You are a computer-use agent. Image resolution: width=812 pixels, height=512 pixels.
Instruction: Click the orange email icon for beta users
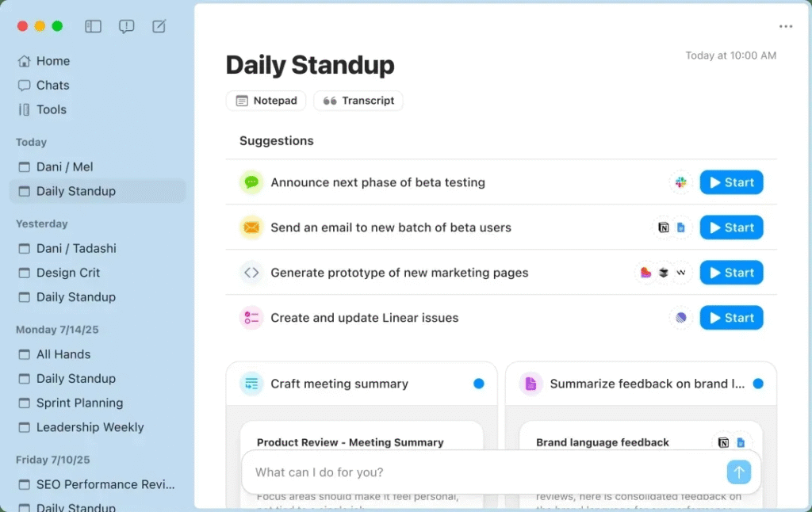251,227
